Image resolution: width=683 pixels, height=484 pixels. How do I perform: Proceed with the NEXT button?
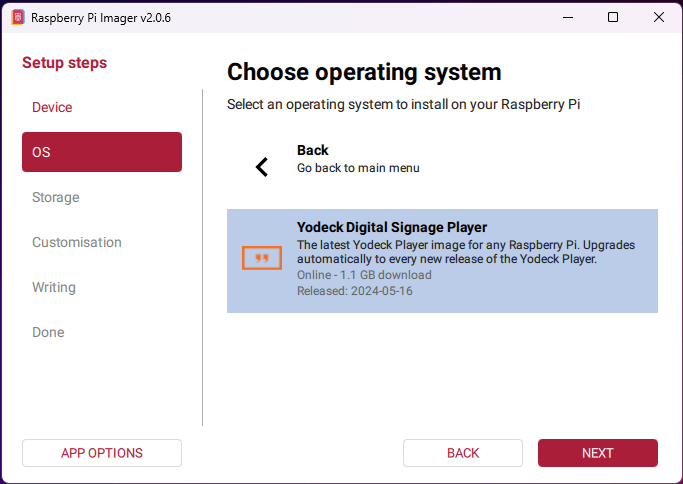(597, 453)
